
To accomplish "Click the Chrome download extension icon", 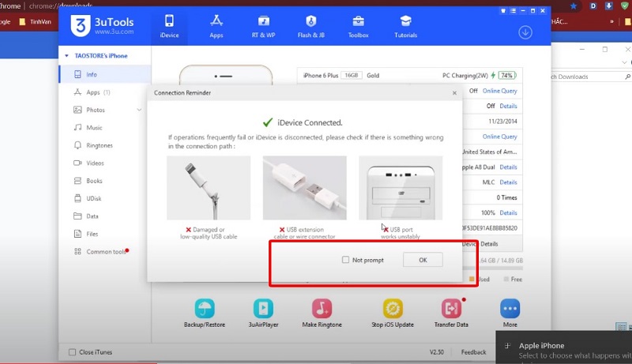I will pos(608,6).
